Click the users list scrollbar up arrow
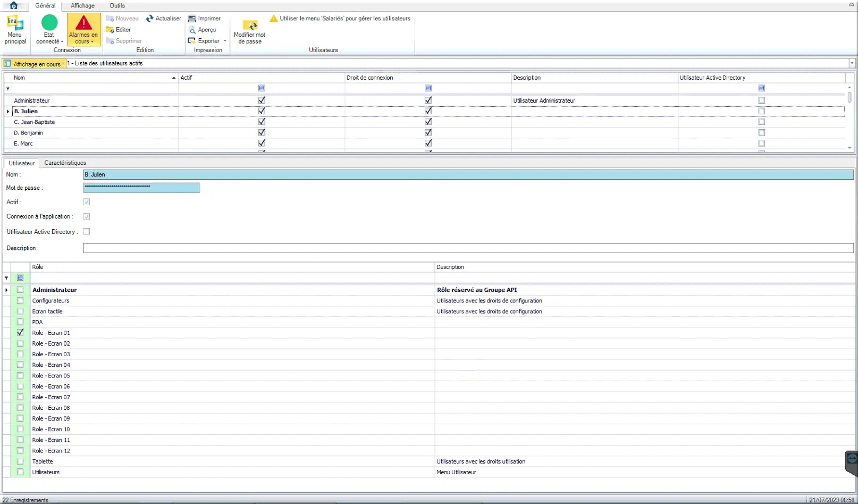The image size is (858, 504). (849, 88)
